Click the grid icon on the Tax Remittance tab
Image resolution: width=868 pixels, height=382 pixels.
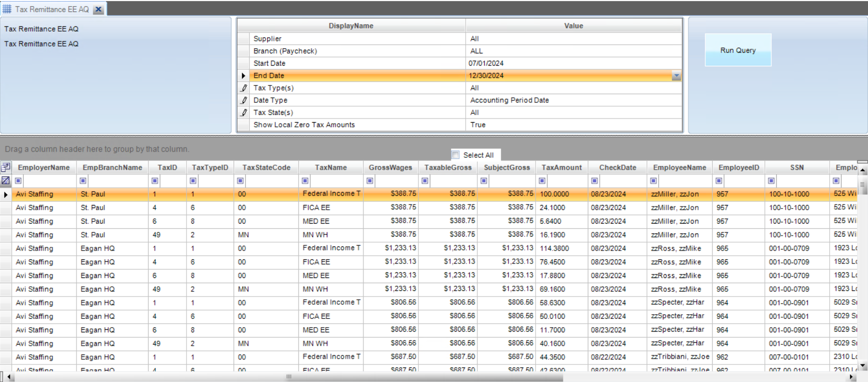click(x=7, y=9)
